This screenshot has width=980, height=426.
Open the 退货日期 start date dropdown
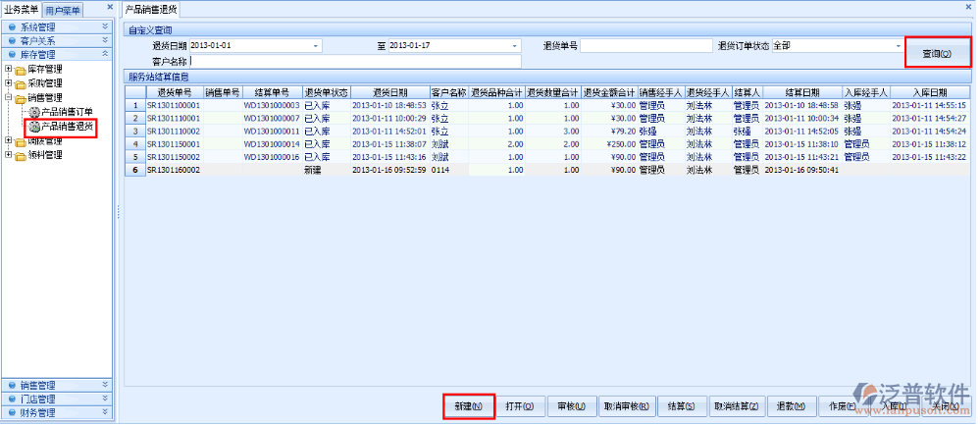coord(316,46)
